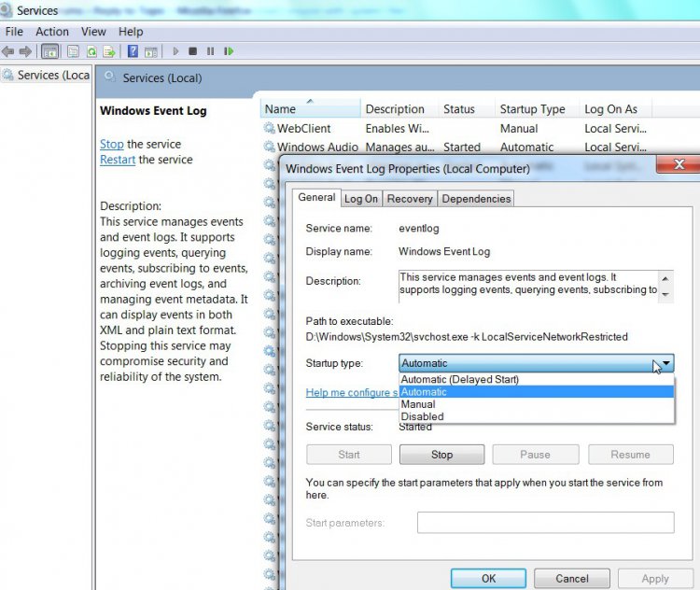Click the Apply button
Image resolution: width=700 pixels, height=590 pixels.
point(655,579)
